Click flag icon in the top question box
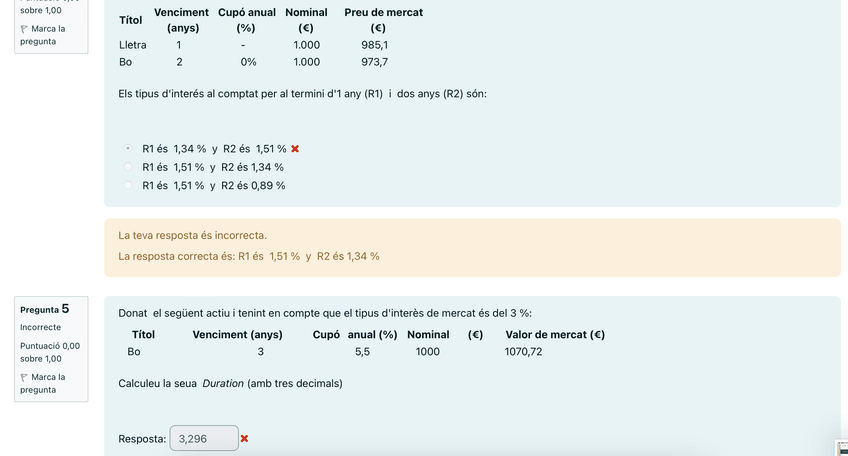The width and height of the screenshot is (848, 456). (24, 29)
